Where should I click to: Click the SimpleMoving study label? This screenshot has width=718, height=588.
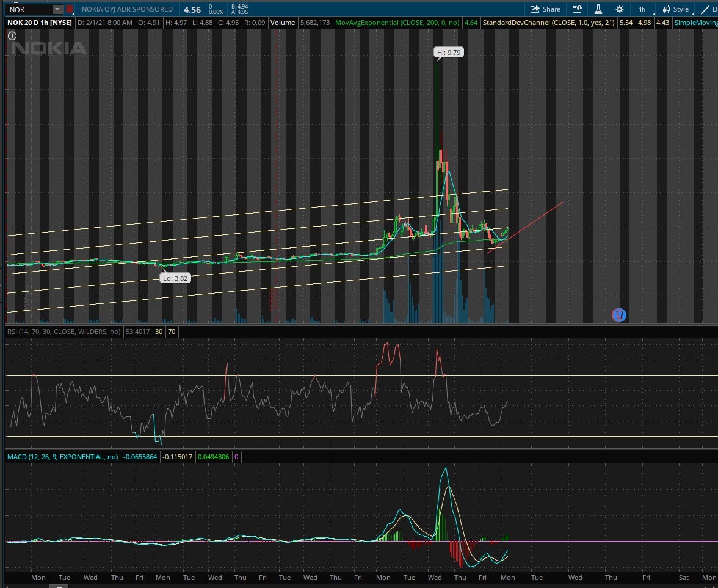pos(695,23)
